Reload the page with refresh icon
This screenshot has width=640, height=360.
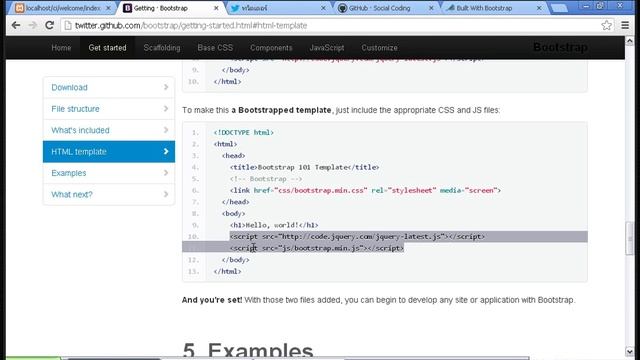pyautogui.click(x=49, y=25)
